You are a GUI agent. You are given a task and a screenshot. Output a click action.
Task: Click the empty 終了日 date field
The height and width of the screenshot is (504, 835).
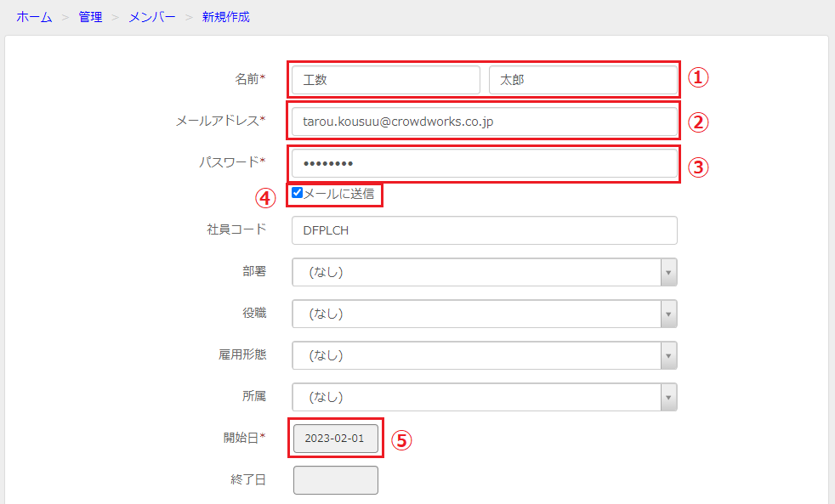coord(336,480)
